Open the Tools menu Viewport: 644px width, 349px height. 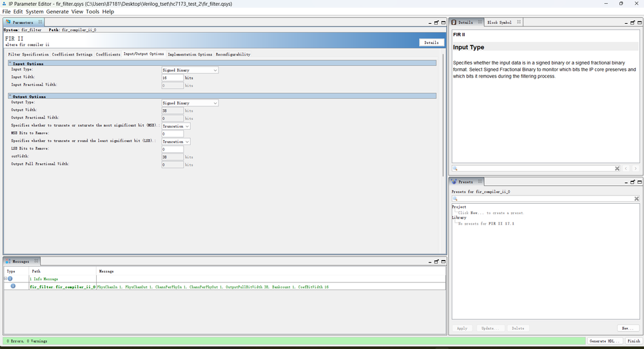click(x=92, y=12)
